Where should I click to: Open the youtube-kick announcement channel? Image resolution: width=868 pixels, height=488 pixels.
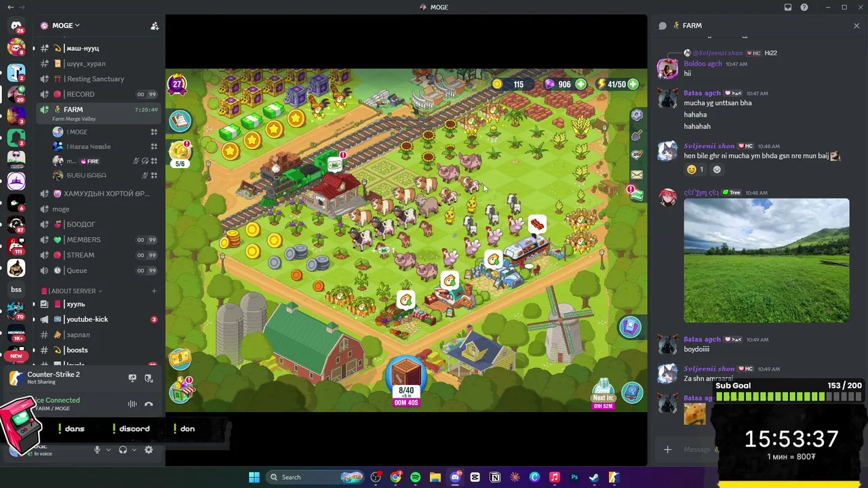click(98, 319)
